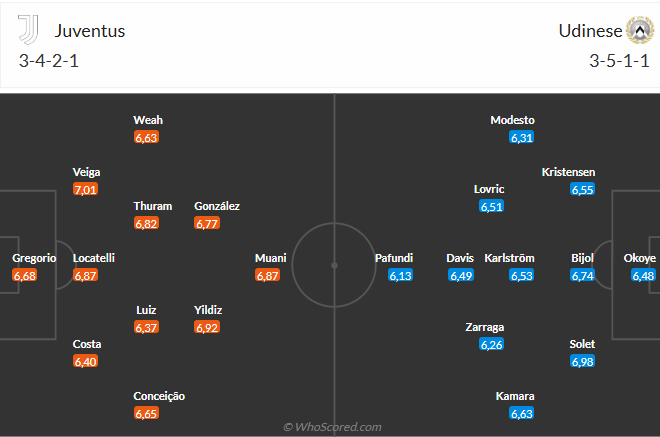Click player name Muani
The height and width of the screenshot is (437, 660).
(x=270, y=258)
